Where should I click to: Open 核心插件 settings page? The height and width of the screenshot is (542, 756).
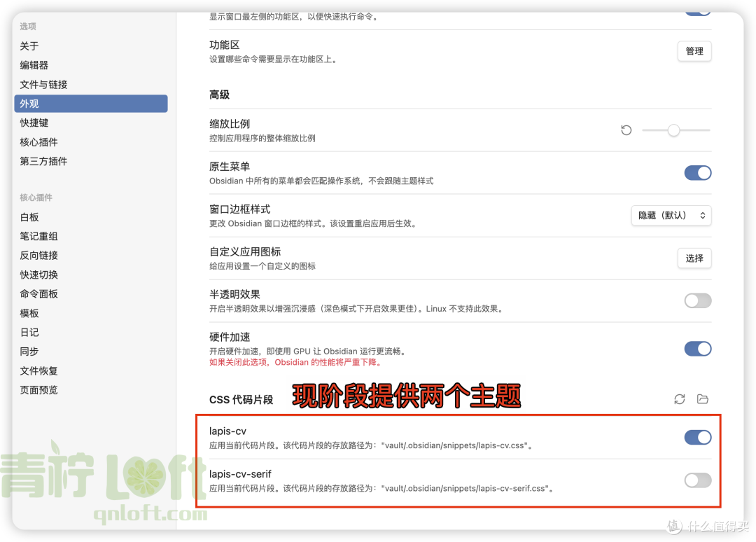click(x=91, y=142)
